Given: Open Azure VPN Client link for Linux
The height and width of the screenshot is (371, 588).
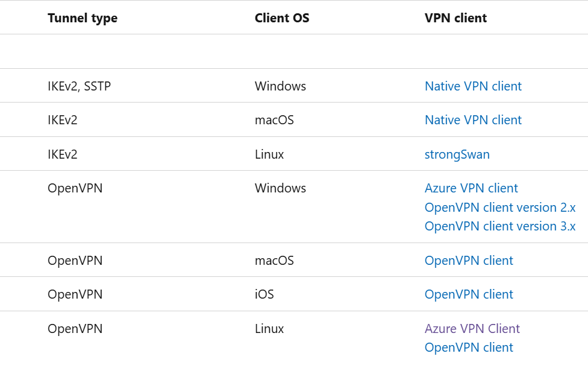Looking at the screenshot, I should [472, 329].
